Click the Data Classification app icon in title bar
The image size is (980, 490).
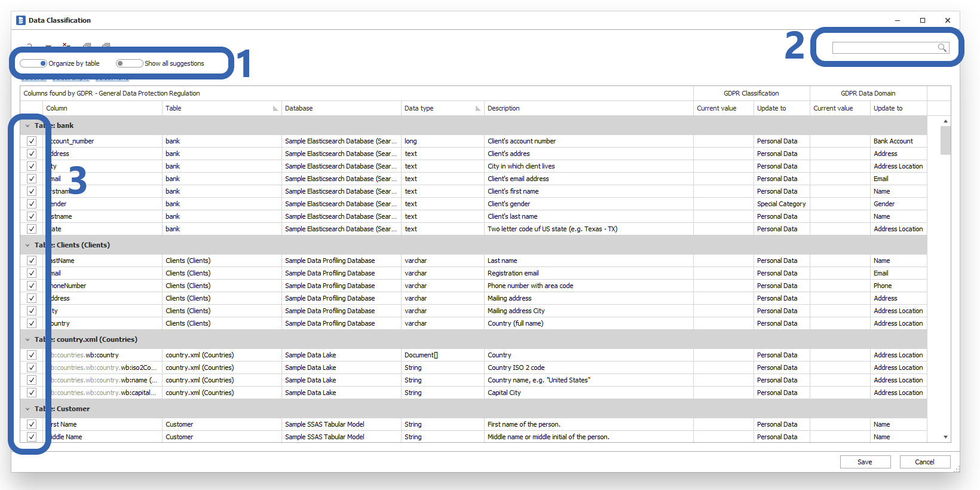pyautogui.click(x=21, y=20)
